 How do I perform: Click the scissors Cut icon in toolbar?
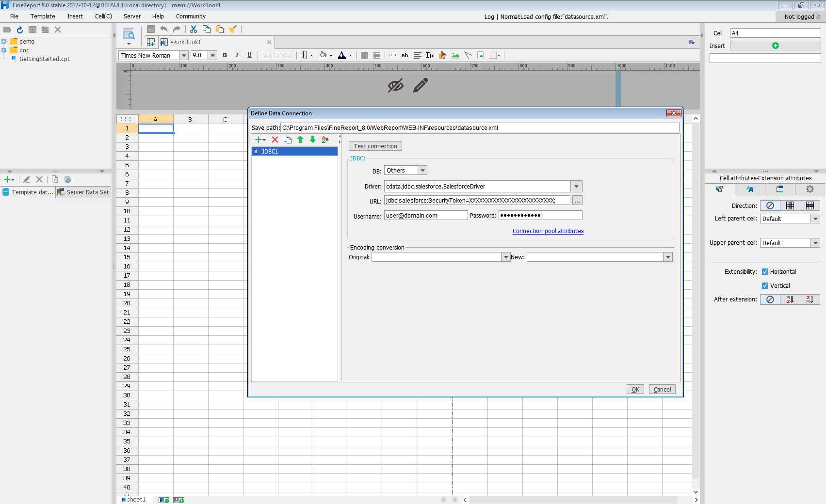click(194, 29)
